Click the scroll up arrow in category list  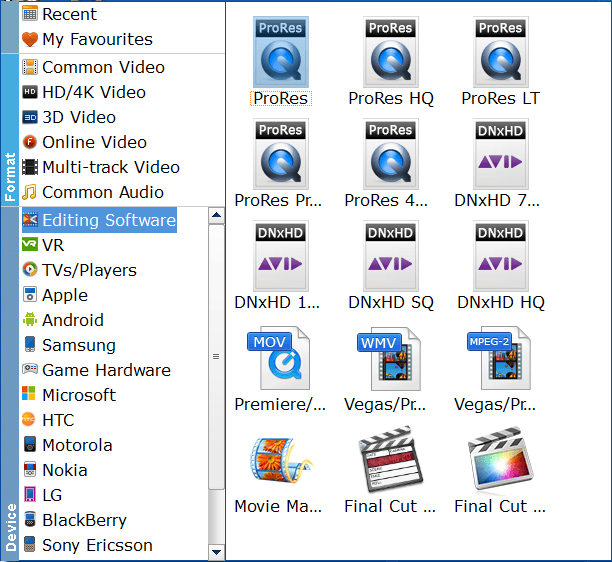[216, 215]
